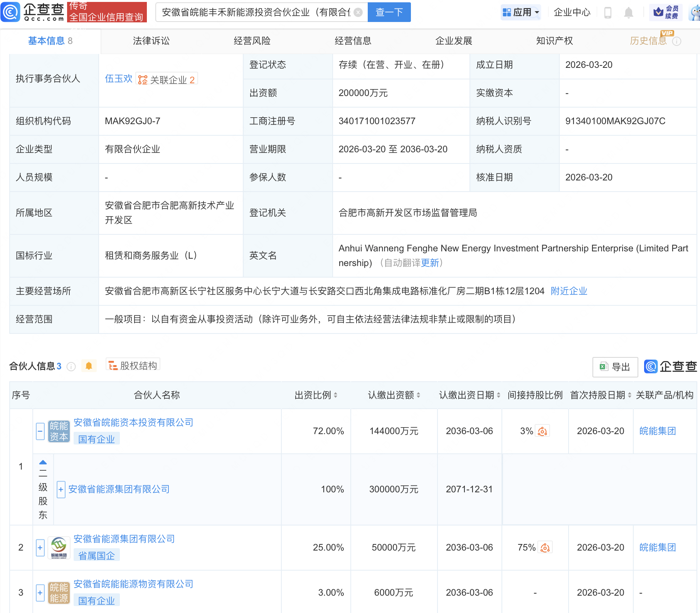Click the 查一下 search button

click(389, 12)
